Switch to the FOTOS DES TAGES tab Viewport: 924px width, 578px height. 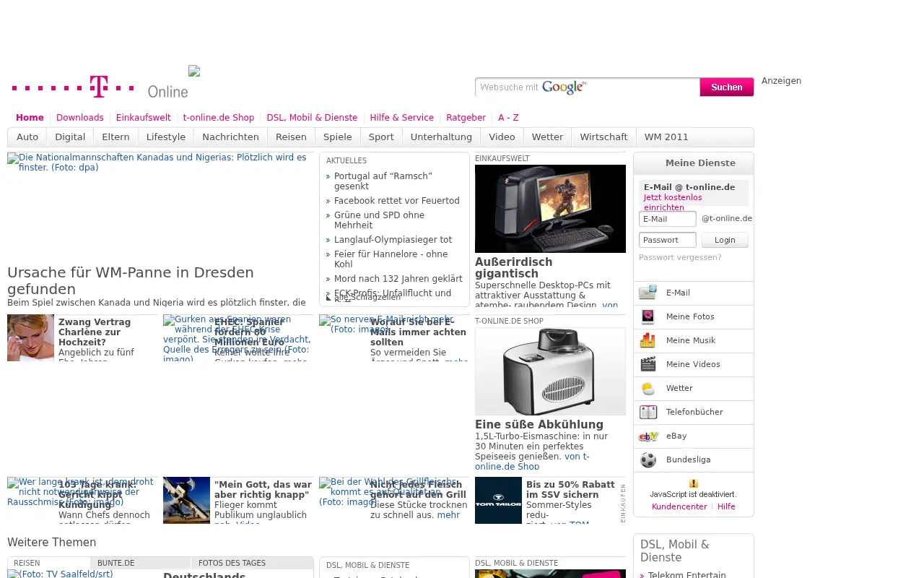pos(252,563)
